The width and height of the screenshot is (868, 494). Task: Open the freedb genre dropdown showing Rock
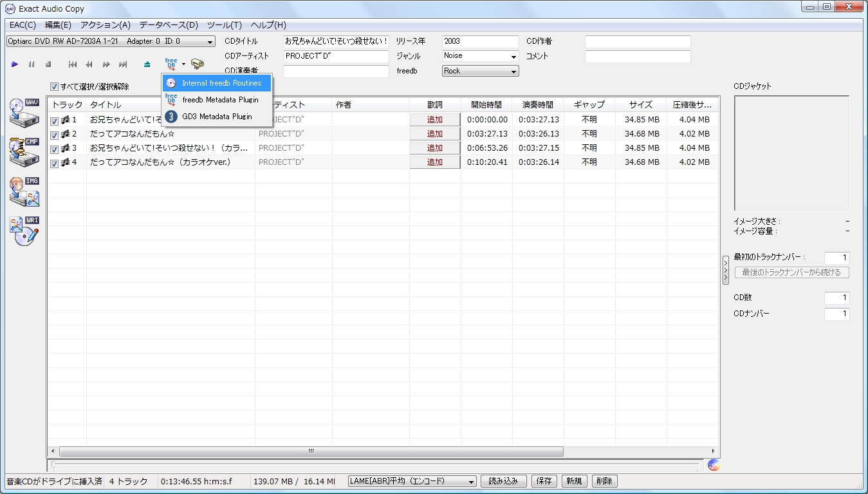481,71
